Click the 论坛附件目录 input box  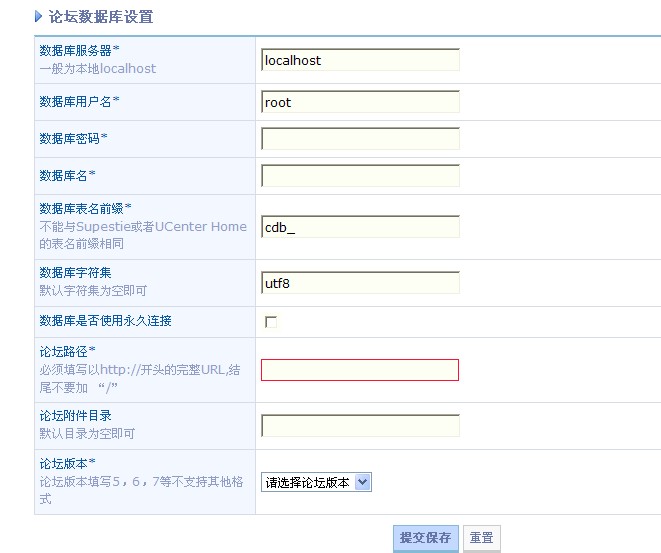[x=360, y=426]
